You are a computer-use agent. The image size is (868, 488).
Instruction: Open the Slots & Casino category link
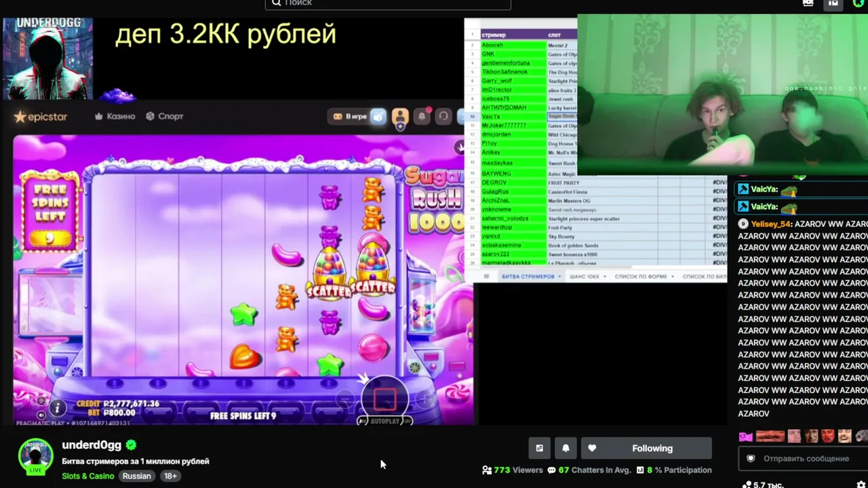coord(88,476)
